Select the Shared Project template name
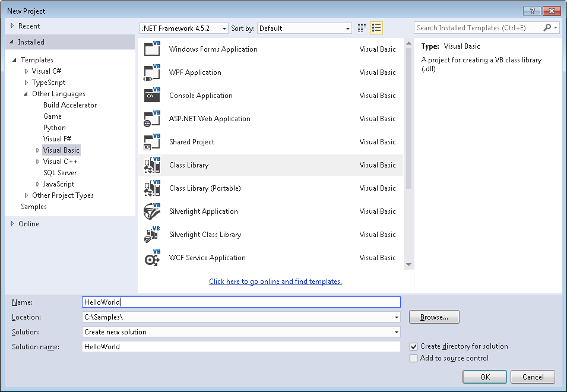This screenshot has height=392, width=567. (192, 142)
